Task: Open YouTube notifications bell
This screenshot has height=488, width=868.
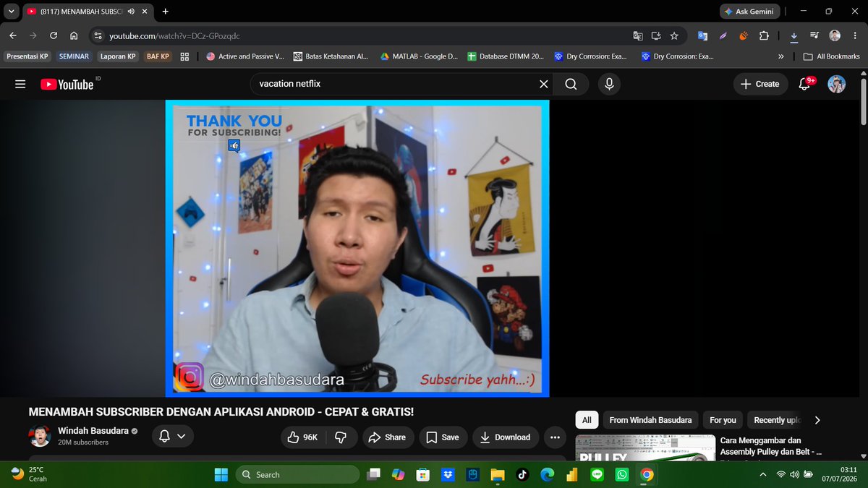Action: pyautogui.click(x=804, y=84)
